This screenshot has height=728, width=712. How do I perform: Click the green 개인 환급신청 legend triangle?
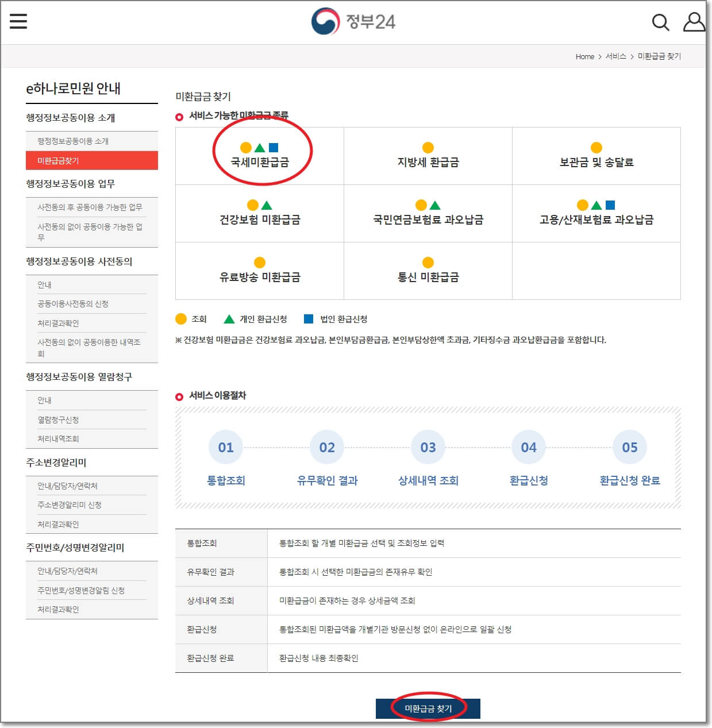tap(229, 319)
